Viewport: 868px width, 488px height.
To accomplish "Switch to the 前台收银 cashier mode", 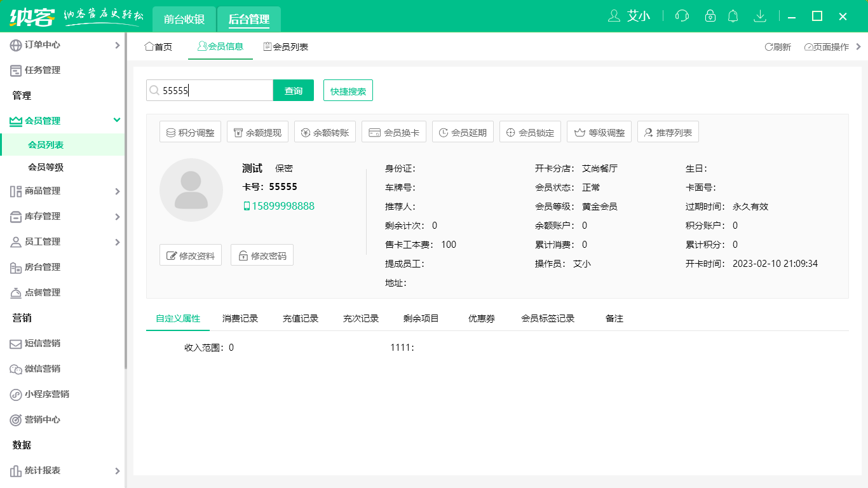I will 183,19.
